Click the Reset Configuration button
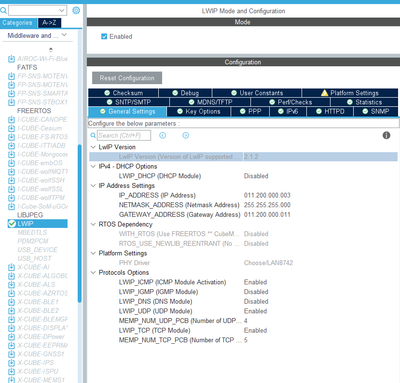Image resolution: width=400 pixels, height=383 pixels. 127,78
